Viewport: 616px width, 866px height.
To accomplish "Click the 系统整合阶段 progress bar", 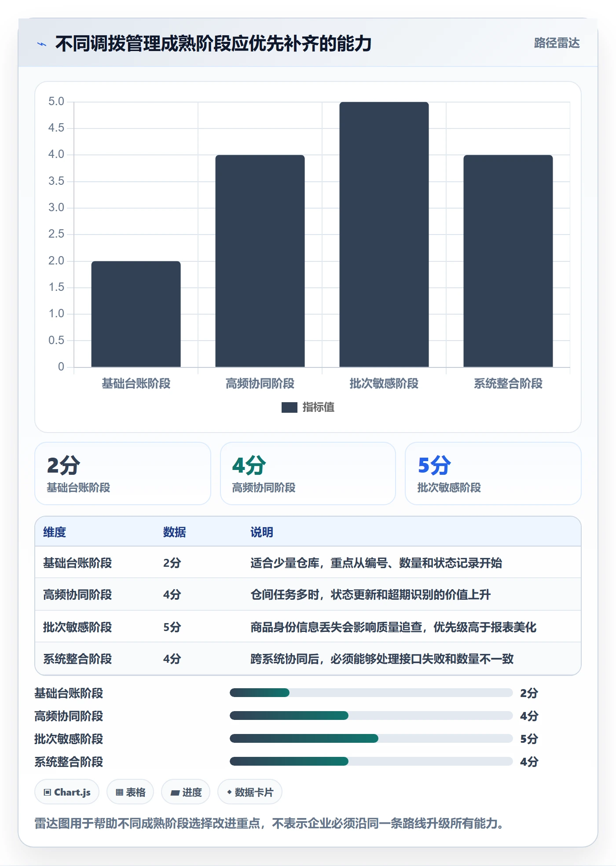I will [371, 762].
